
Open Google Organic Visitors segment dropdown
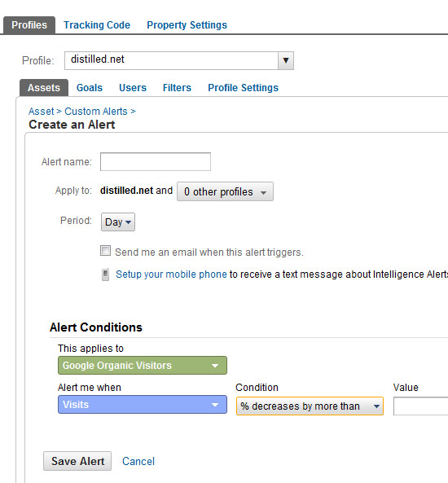point(143,366)
